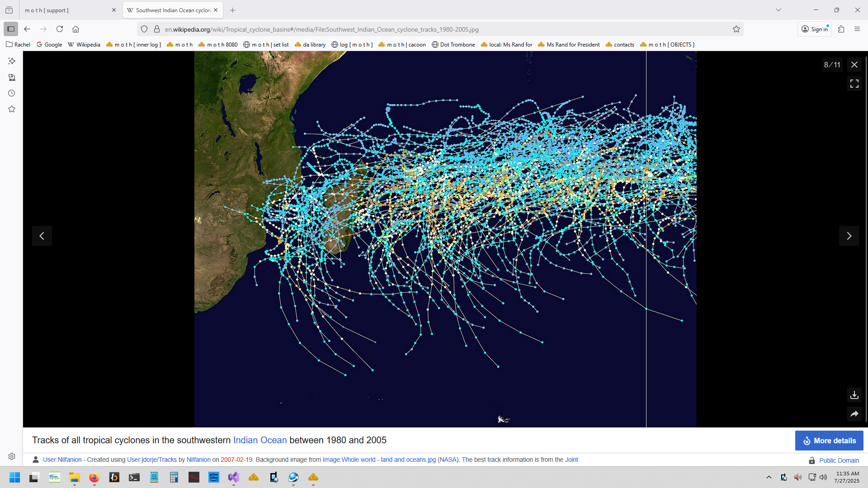Viewport: 868px width, 488px height.
Task: Open the Firefox application menu
Action: pos(857,29)
